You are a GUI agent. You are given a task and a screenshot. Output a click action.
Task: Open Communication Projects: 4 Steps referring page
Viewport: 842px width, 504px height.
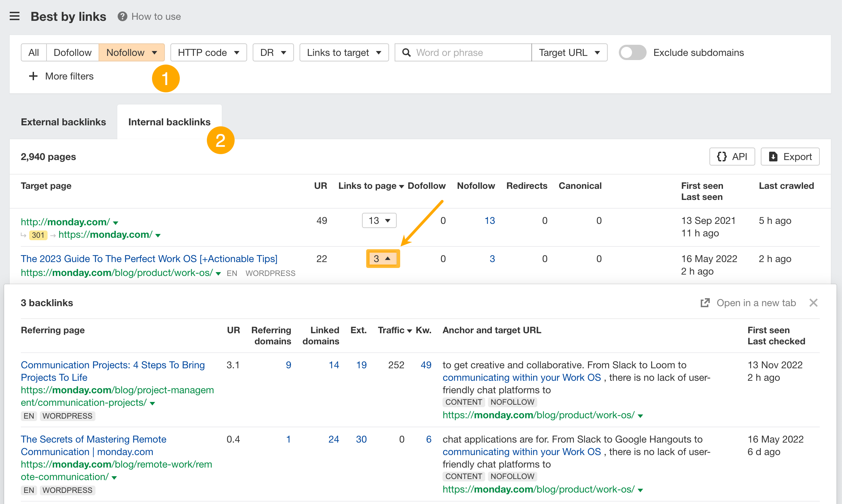point(113,371)
